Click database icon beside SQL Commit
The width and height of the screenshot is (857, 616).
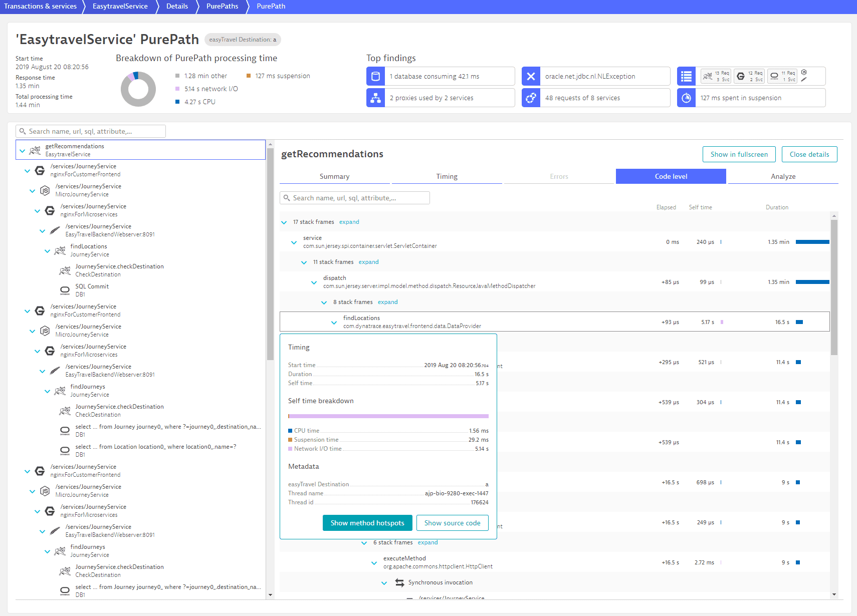65,290
